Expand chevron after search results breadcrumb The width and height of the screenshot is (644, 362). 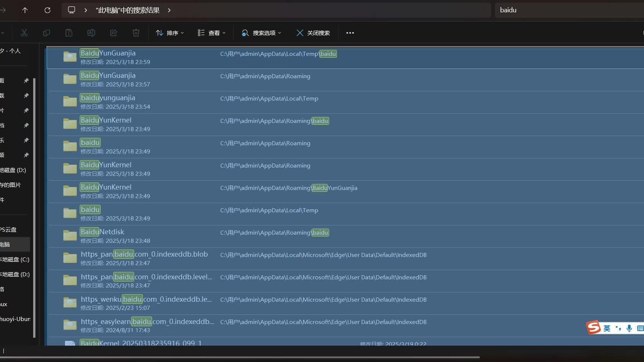(x=169, y=10)
